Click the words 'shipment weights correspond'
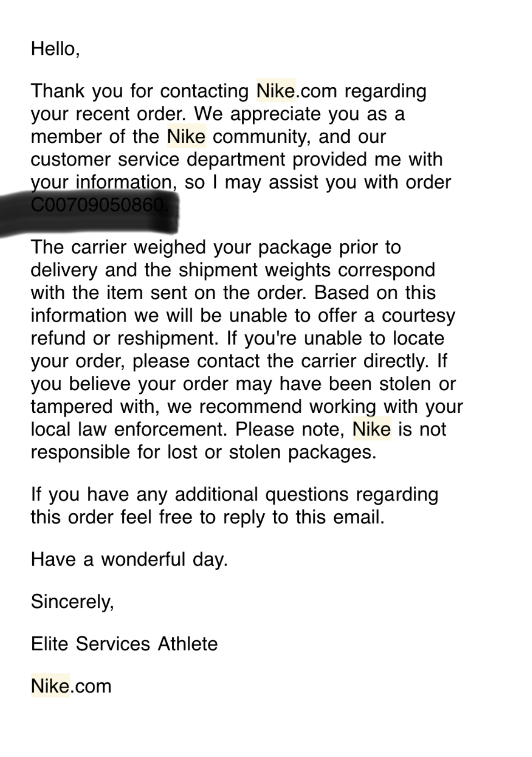This screenshot has height=757, width=532. pyautogui.click(x=307, y=270)
